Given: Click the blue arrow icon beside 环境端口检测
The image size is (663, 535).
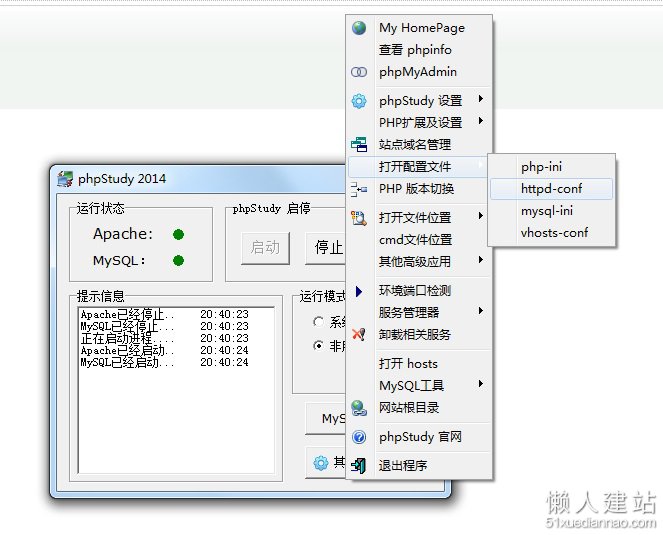Looking at the screenshot, I should pyautogui.click(x=359, y=291).
